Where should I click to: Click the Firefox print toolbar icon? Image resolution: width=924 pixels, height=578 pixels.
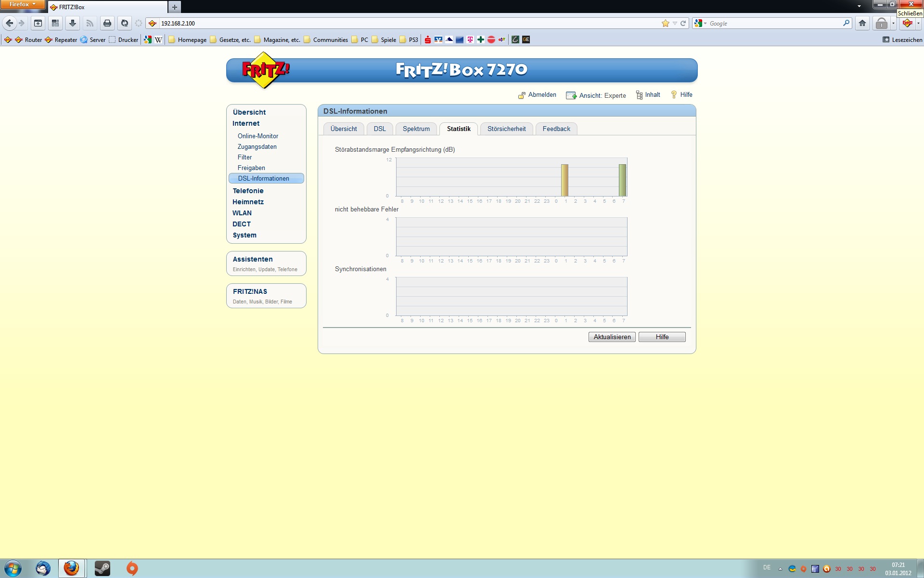click(x=107, y=23)
